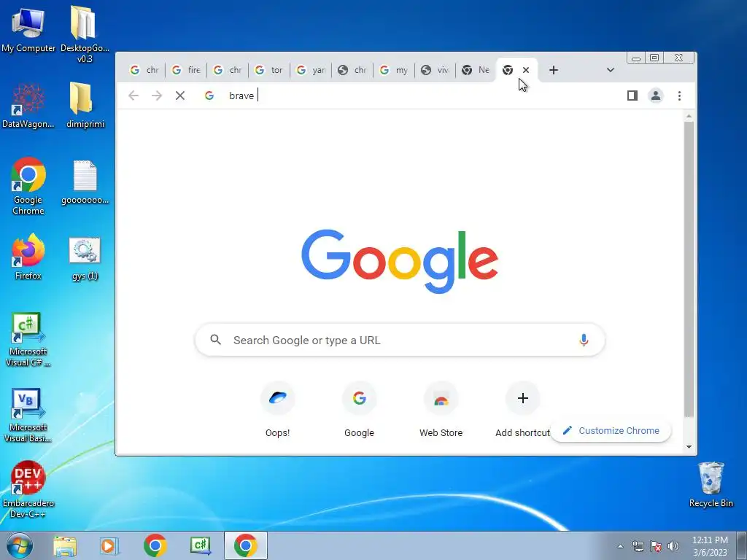Click Customize Chrome button
Screen dimensions: 747x560
tap(611, 430)
